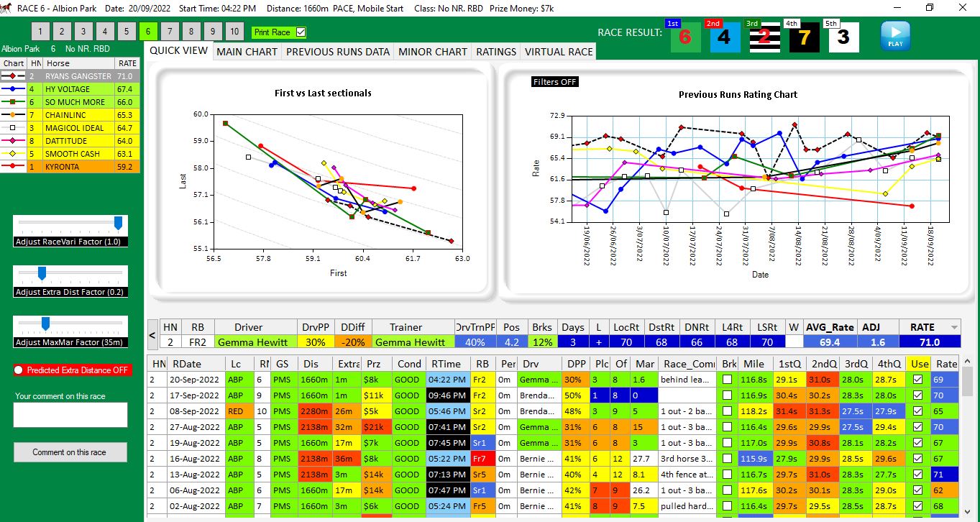This screenshot has height=522, width=980.
Task: Select race number 7 button
Action: tap(170, 32)
